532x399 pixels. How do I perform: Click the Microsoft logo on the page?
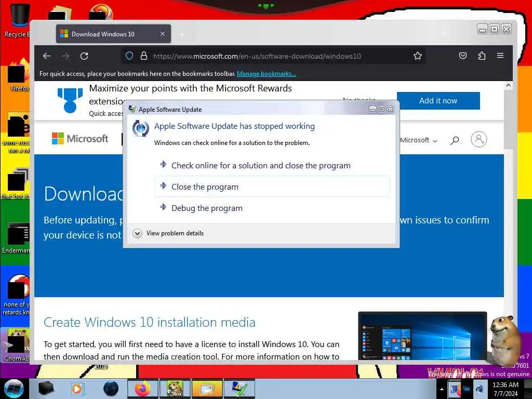coord(79,138)
